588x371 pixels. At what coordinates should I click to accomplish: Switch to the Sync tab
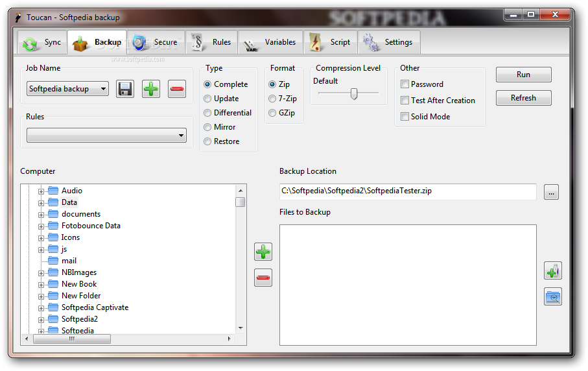pos(42,43)
